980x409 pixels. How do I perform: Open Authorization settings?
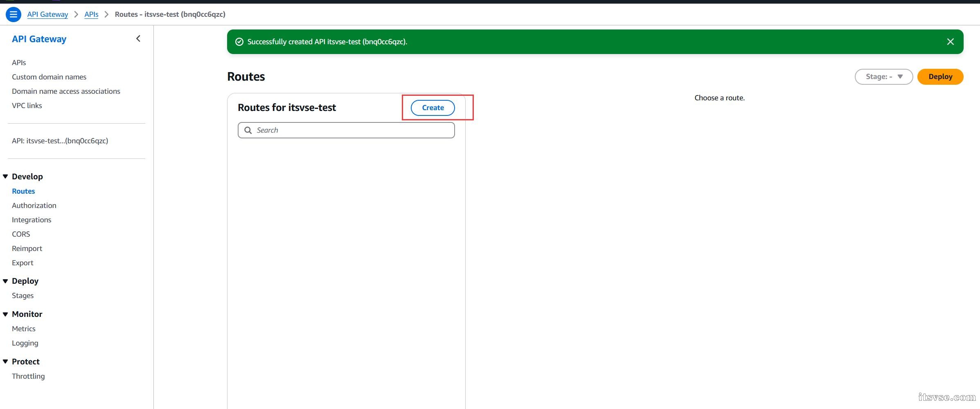(x=34, y=206)
